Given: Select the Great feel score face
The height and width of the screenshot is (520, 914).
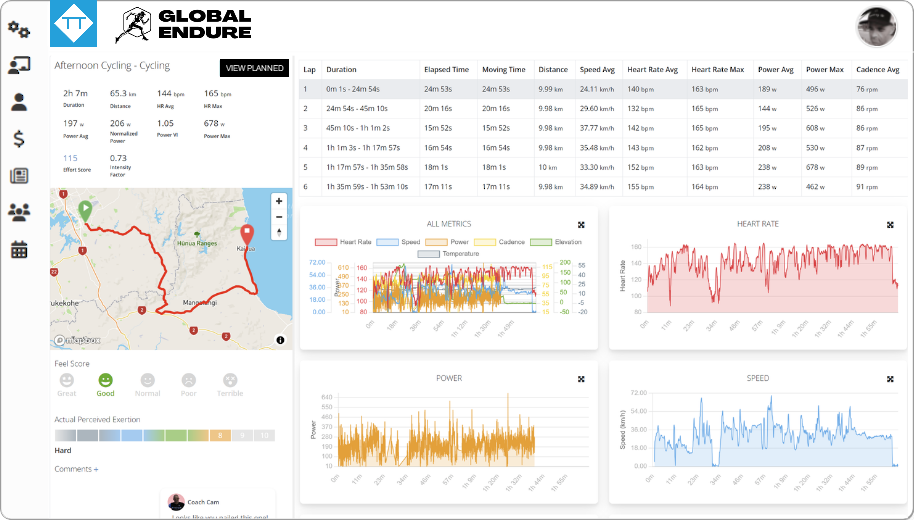Looking at the screenshot, I should [66, 381].
